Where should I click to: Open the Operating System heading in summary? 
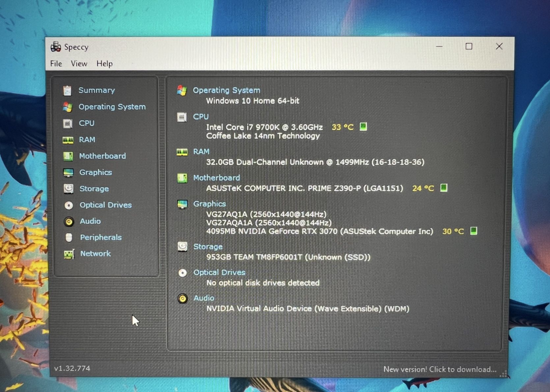[x=226, y=90]
